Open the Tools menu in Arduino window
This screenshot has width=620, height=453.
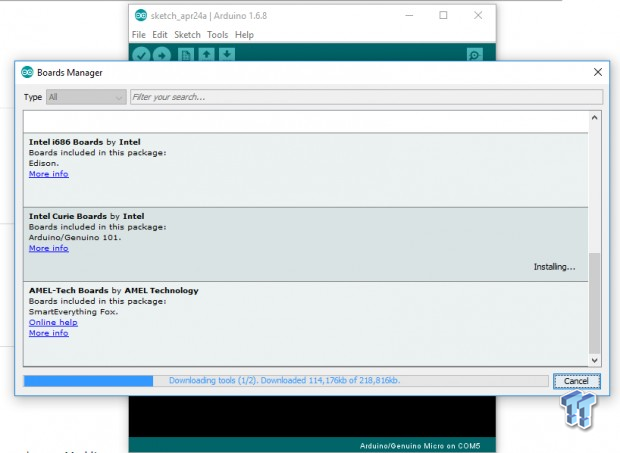(217, 35)
